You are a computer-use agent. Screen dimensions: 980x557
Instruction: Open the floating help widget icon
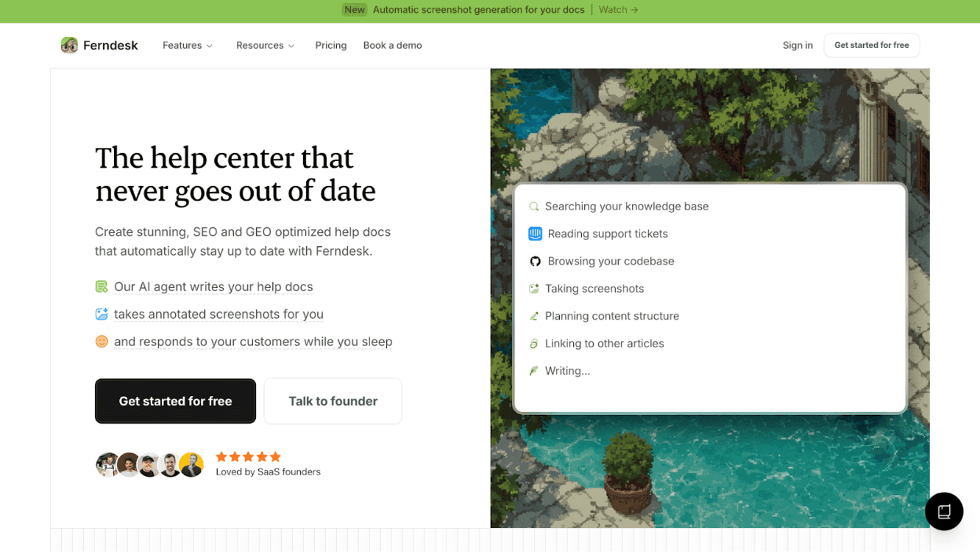(x=944, y=511)
